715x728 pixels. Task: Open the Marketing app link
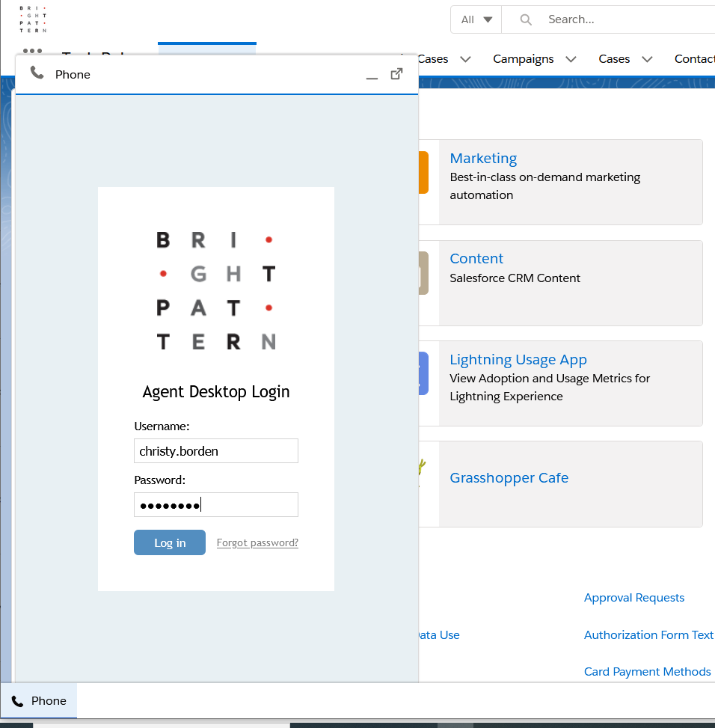click(x=483, y=159)
